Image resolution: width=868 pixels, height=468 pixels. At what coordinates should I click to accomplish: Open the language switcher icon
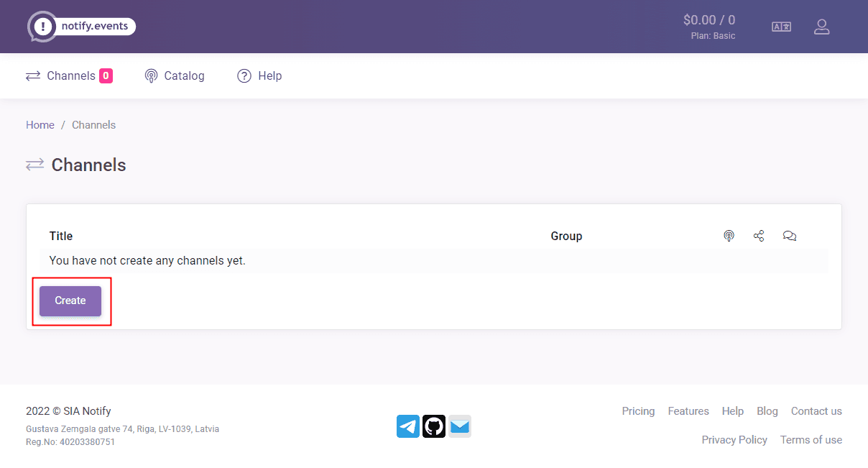781,27
